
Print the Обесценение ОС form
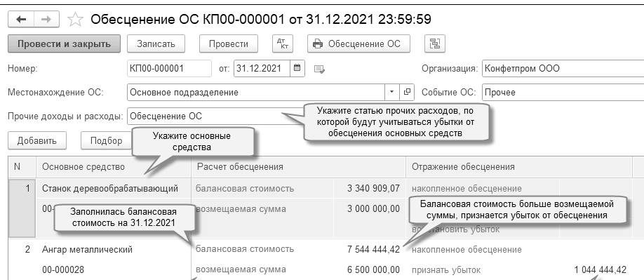pos(358,44)
